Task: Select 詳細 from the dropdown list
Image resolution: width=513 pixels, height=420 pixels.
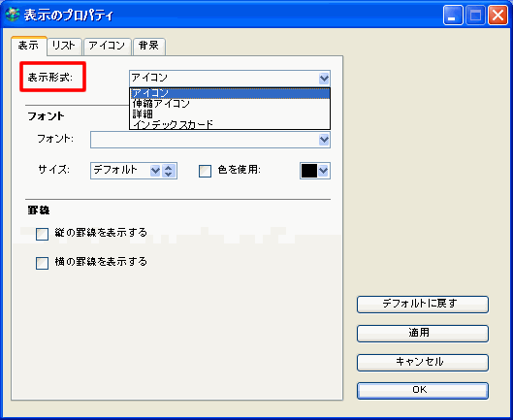Action: point(230,114)
